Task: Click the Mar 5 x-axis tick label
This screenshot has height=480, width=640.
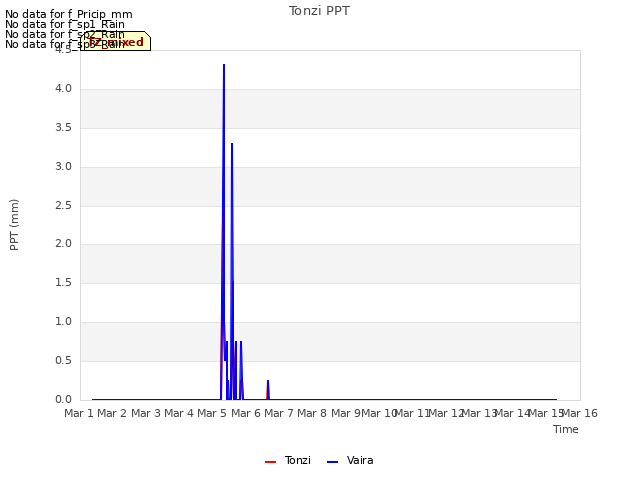Action: pos(212,413)
